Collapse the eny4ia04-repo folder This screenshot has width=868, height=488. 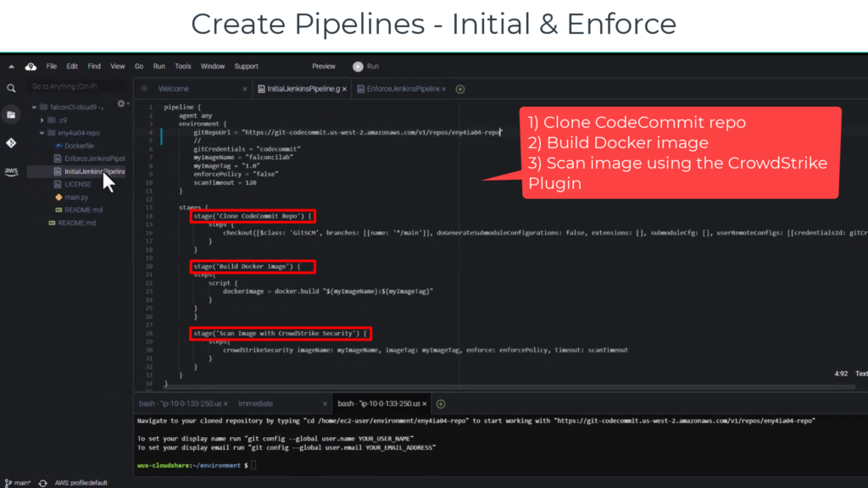point(42,133)
